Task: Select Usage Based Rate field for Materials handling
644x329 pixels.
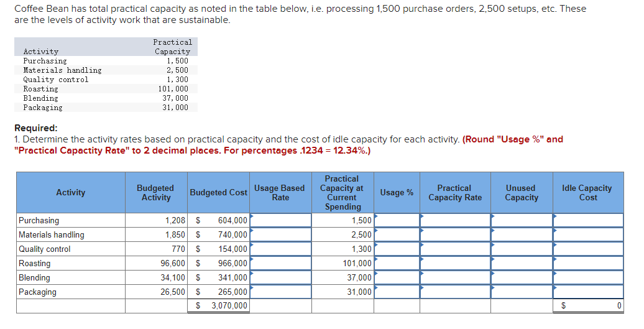Action: [281, 234]
